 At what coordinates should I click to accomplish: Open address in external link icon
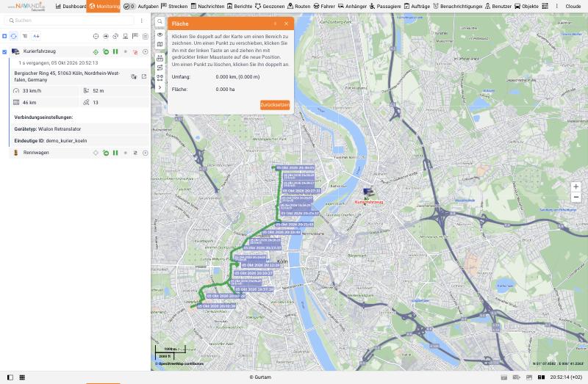pos(144,76)
